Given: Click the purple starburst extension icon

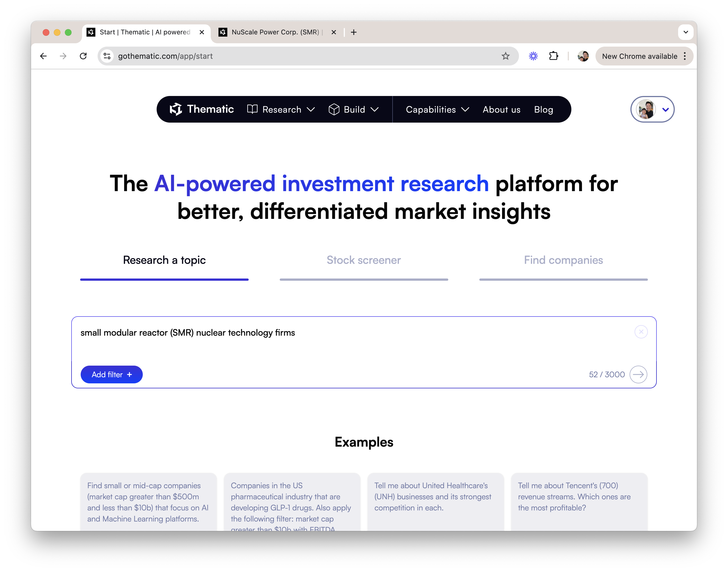Looking at the screenshot, I should coord(533,56).
